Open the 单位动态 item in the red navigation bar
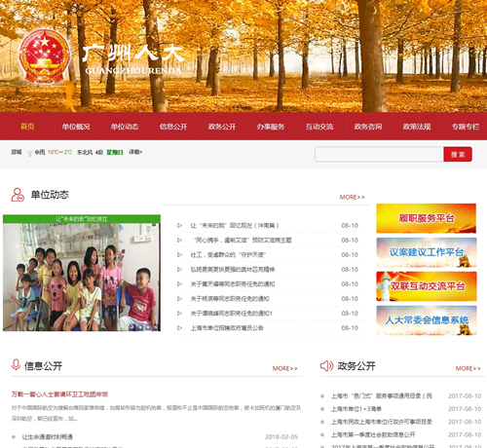487x448 pixels. coord(125,127)
